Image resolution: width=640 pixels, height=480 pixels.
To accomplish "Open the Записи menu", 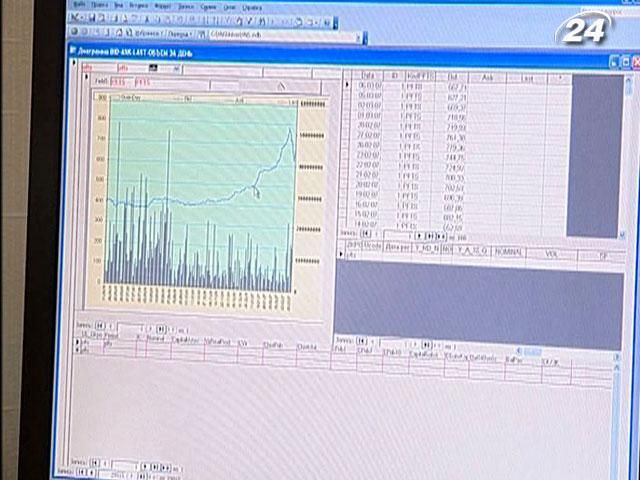I will pos(185,7).
